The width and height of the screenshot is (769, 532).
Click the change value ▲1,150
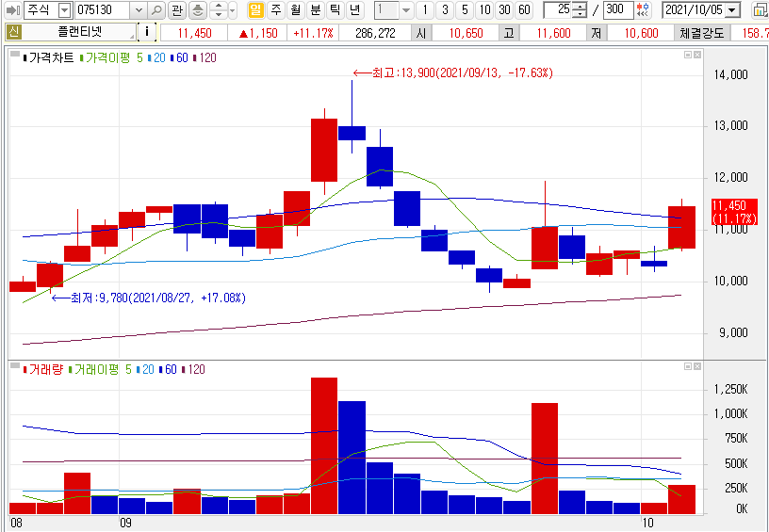258,33
